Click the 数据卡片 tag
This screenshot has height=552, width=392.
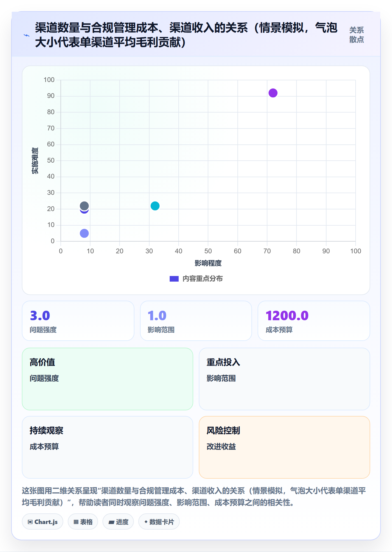[159, 522]
